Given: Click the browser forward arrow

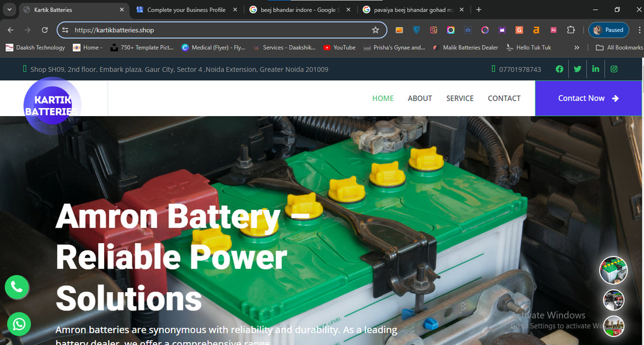Looking at the screenshot, I should point(28,30).
